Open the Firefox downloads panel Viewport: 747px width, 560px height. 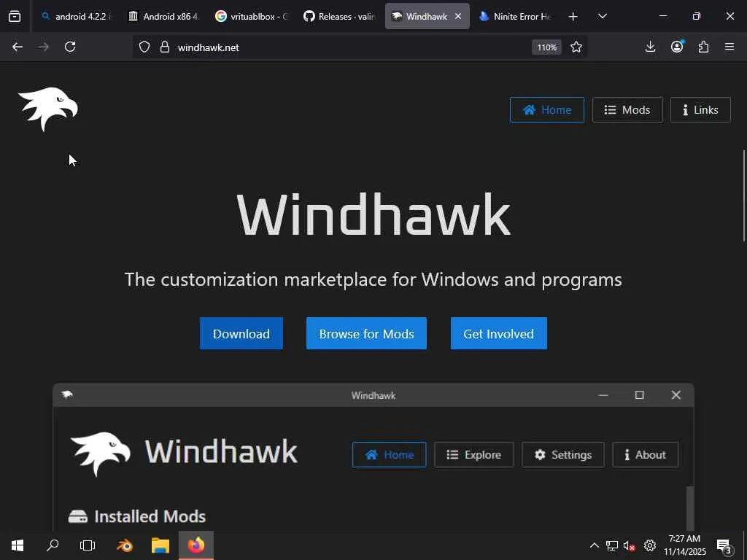[x=650, y=47]
